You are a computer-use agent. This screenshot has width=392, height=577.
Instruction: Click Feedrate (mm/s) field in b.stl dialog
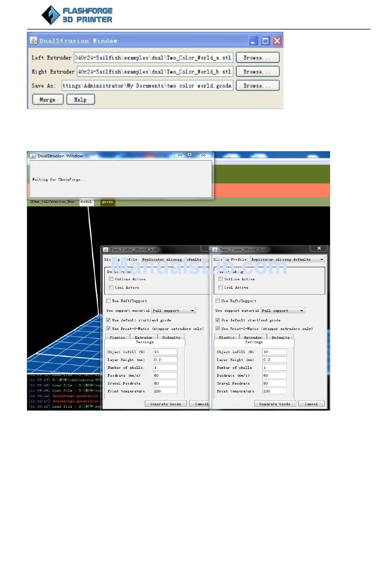coord(275,375)
